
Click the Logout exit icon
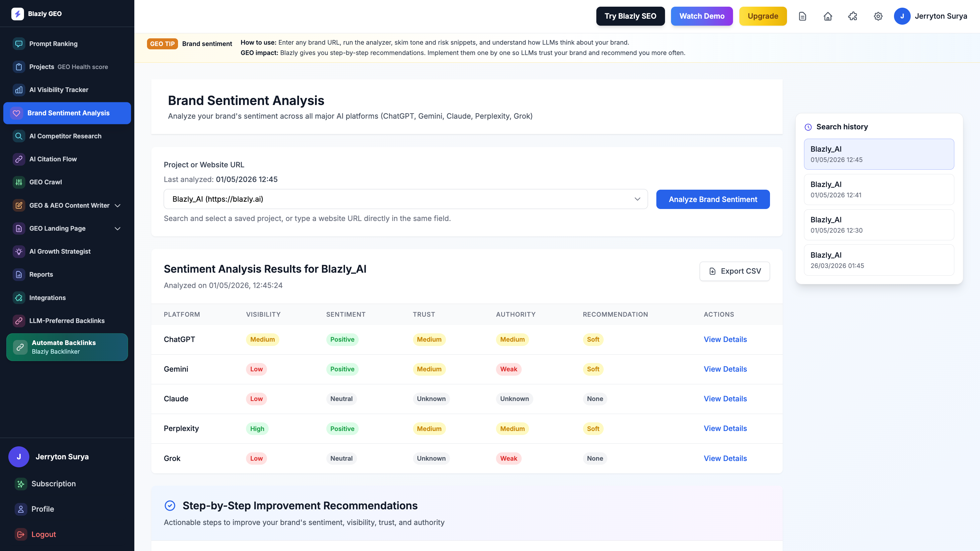[21, 534]
